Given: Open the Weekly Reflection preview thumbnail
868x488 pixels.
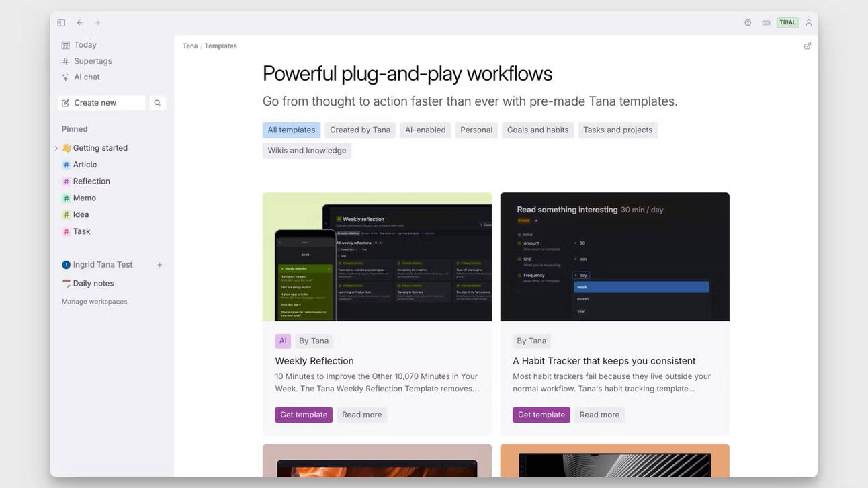Looking at the screenshot, I should click(377, 257).
